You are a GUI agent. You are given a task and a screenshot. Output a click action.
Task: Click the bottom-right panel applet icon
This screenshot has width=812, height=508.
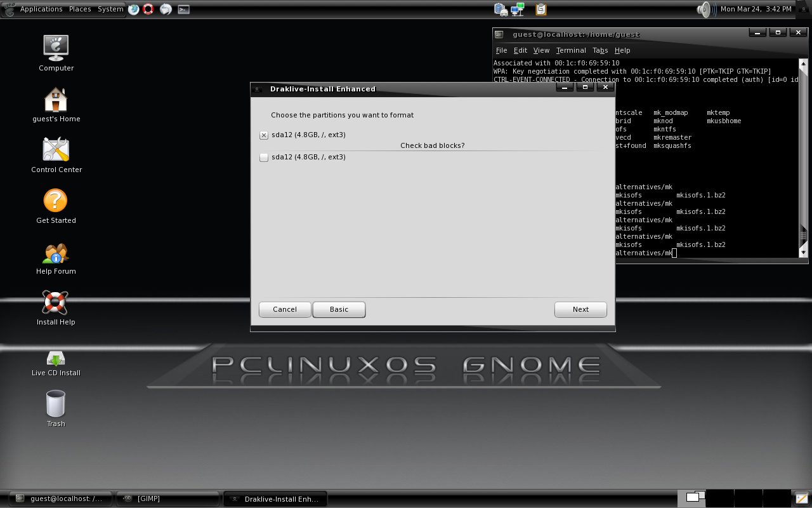tap(802, 498)
